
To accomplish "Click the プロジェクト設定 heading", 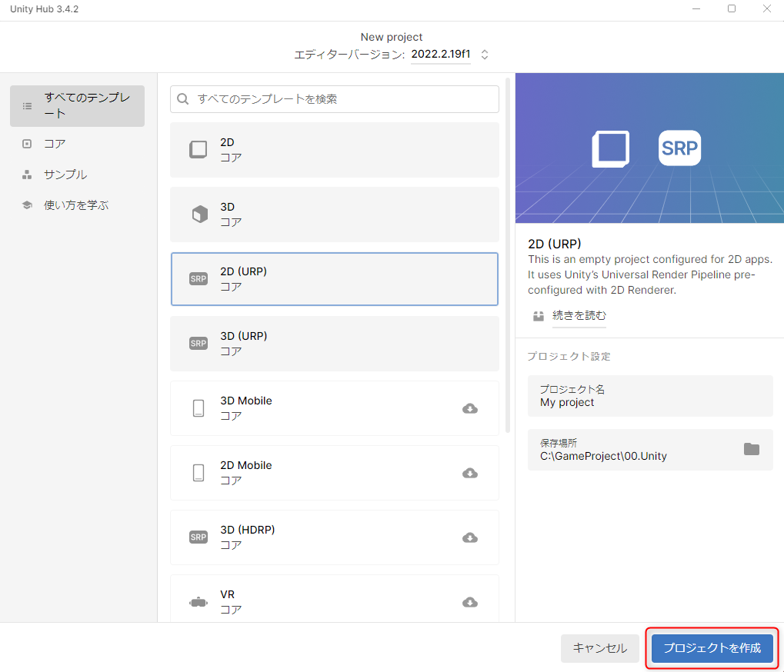I will (x=569, y=356).
